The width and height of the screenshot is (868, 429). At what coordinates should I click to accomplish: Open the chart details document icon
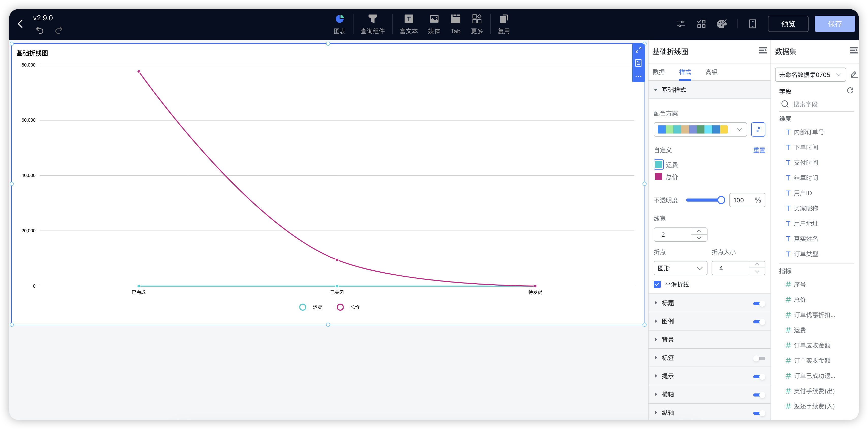pos(638,63)
